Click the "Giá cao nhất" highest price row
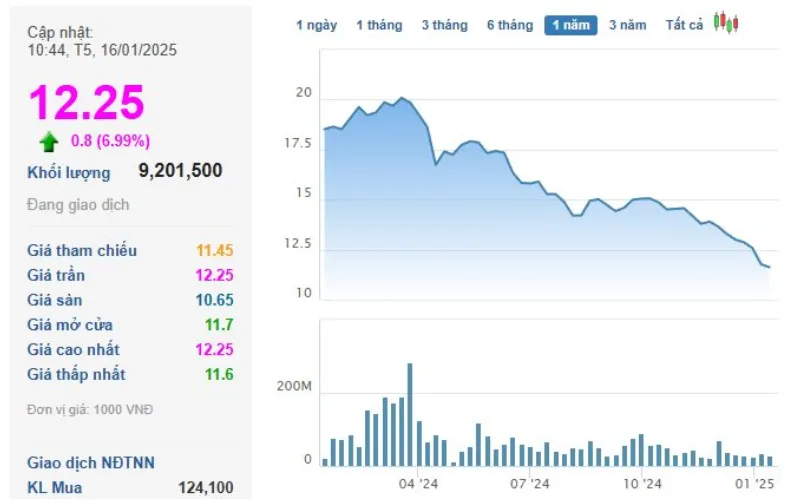Viewport: 800px width, 501px height. (73, 349)
